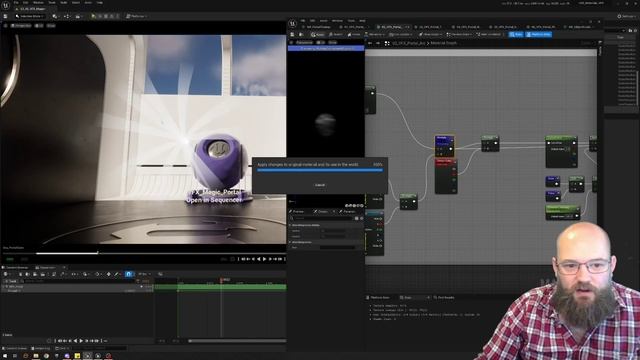Image resolution: width=640 pixels, height=360 pixels.
Task: Open the Platforms dropdown in main toolbar
Action: tap(136, 16)
